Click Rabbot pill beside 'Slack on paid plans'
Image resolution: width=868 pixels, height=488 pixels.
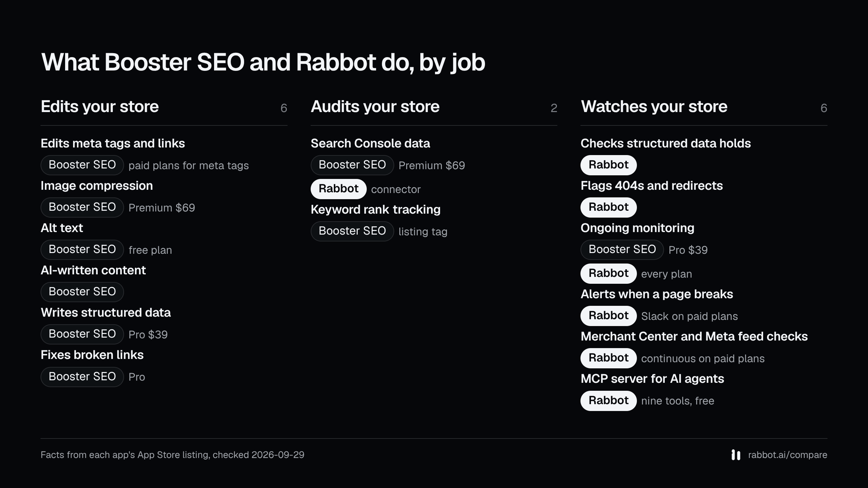pyautogui.click(x=608, y=316)
